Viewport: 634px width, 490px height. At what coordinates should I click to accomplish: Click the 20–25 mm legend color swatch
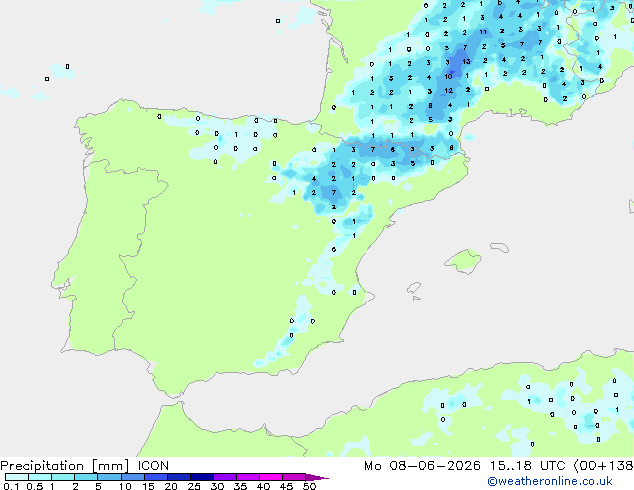[179, 477]
